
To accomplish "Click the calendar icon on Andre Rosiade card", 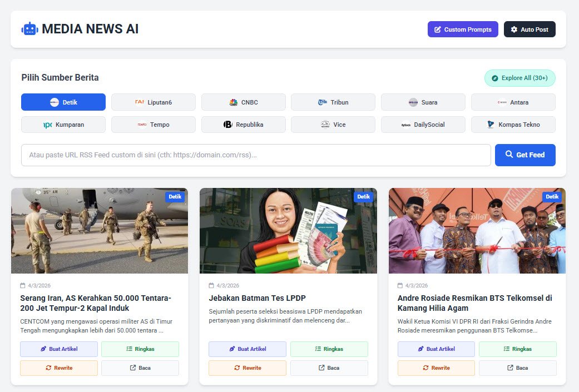I will point(400,285).
